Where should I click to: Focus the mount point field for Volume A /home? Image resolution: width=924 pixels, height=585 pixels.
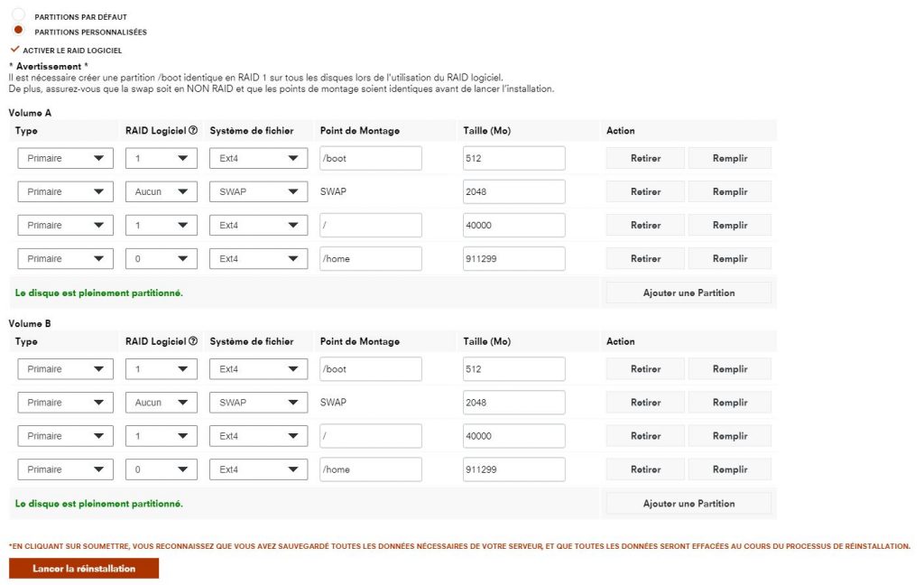tap(370, 259)
